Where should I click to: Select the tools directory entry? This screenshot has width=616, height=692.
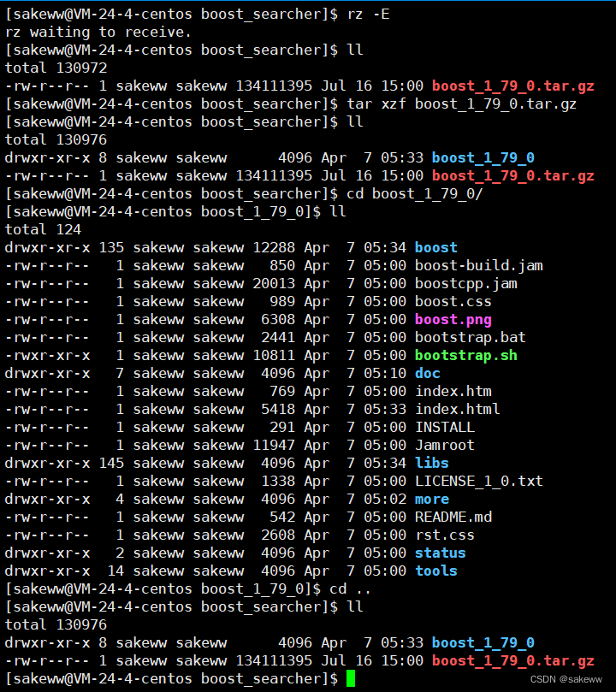click(435, 571)
